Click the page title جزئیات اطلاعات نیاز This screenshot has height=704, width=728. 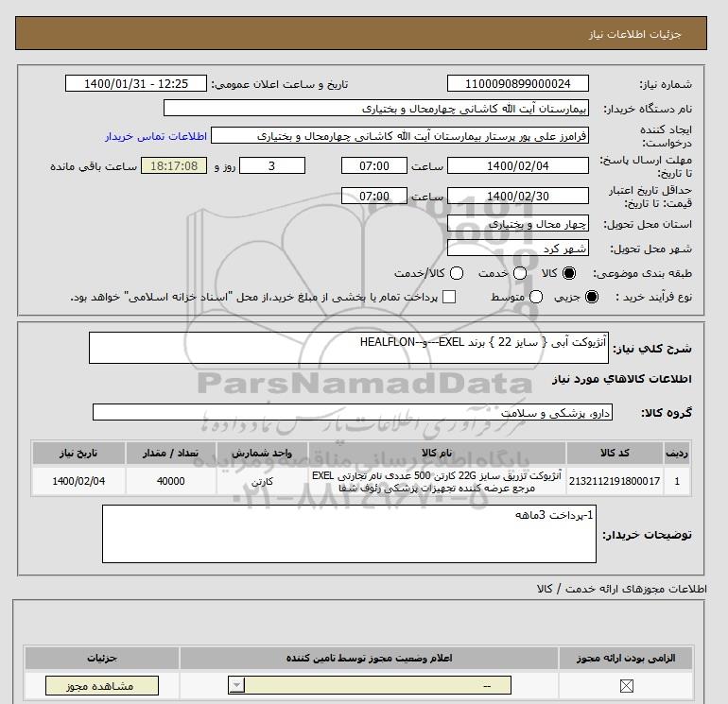[x=635, y=34]
